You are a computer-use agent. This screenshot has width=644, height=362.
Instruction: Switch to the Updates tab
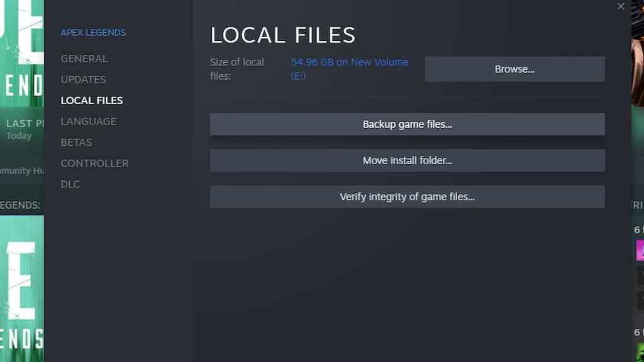[x=84, y=80]
